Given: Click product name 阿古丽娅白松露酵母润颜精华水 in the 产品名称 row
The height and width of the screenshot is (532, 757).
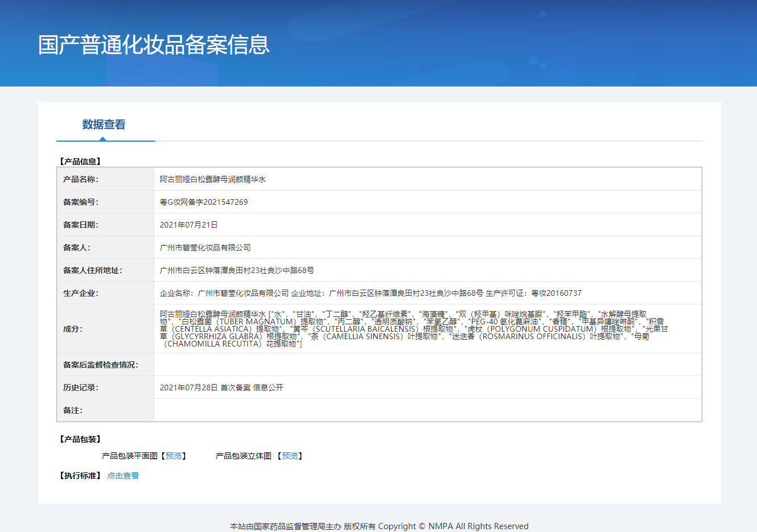Looking at the screenshot, I should pos(213,179).
